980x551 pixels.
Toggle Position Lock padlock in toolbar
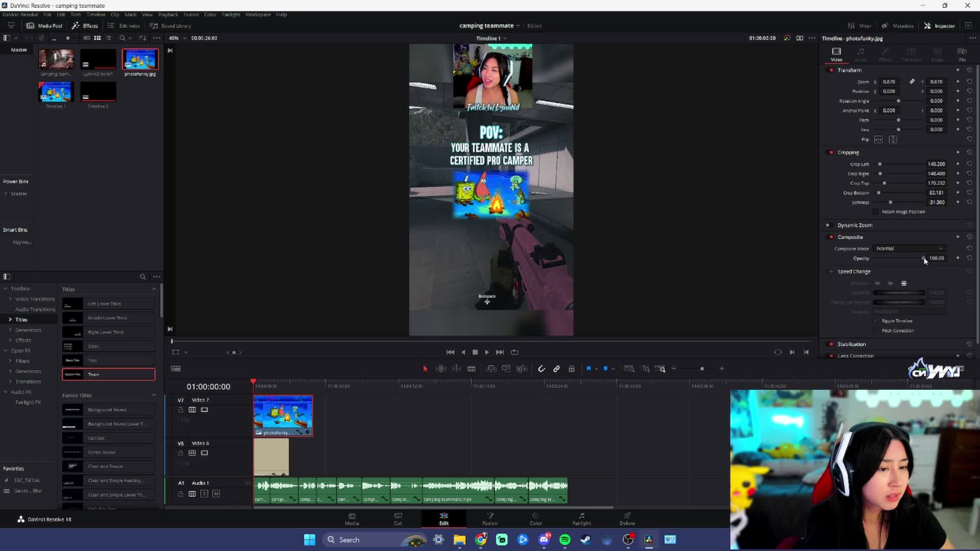(572, 369)
